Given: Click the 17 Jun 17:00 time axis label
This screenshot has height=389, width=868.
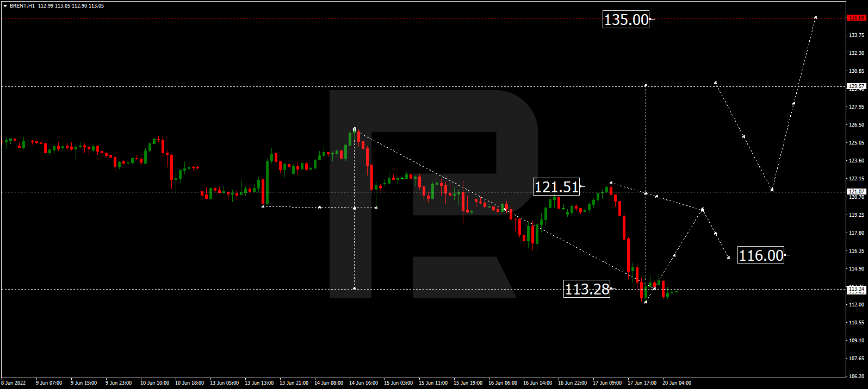Looking at the screenshot, I should pos(642,383).
